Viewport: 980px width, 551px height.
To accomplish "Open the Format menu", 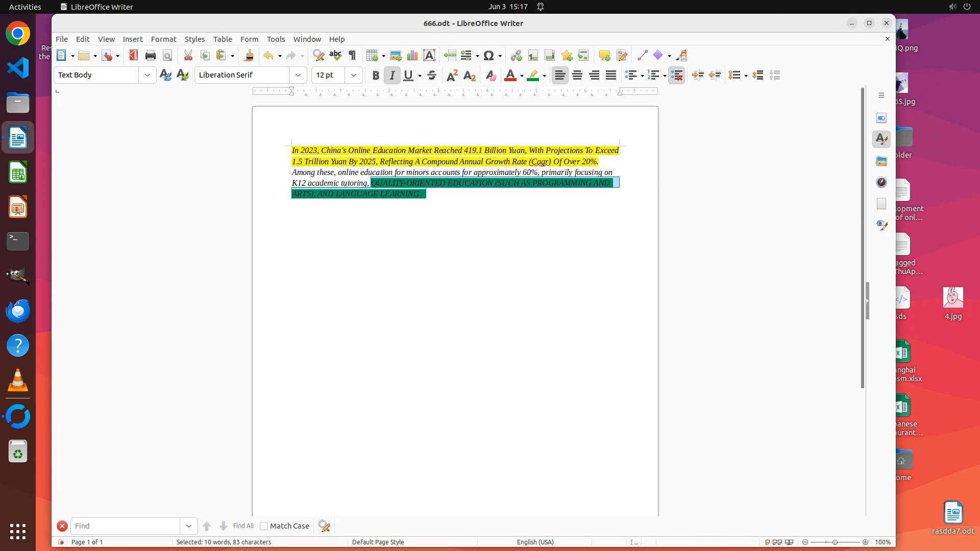I will [x=163, y=39].
